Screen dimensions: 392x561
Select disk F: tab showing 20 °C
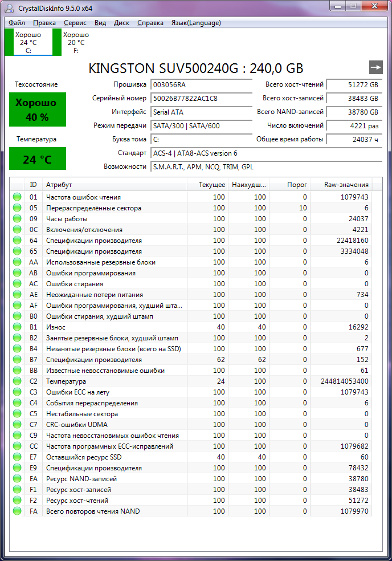tap(76, 43)
